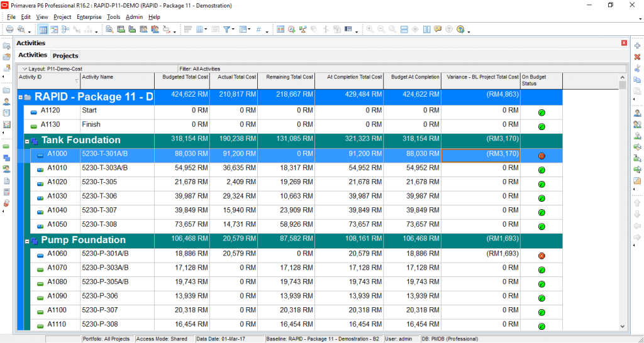The width and height of the screenshot is (644, 343).
Task: Click the speech-bubble Hint Help icon
Action: click(x=438, y=29)
